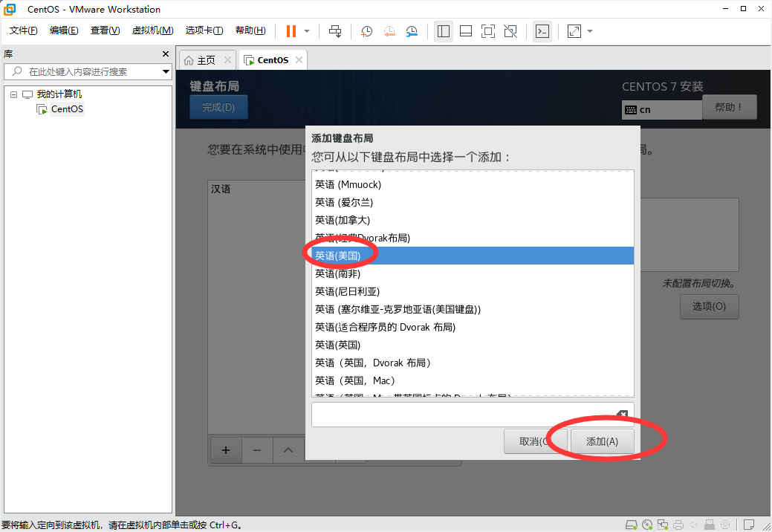Select 英语 (塞尔维亚-克罗地亚语(美国键盘)) layout
The width and height of the screenshot is (772, 532).
[473, 309]
